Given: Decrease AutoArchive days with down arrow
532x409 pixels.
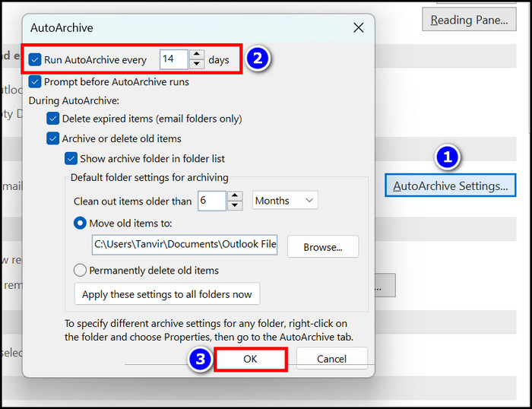Looking at the screenshot, I should coord(197,64).
